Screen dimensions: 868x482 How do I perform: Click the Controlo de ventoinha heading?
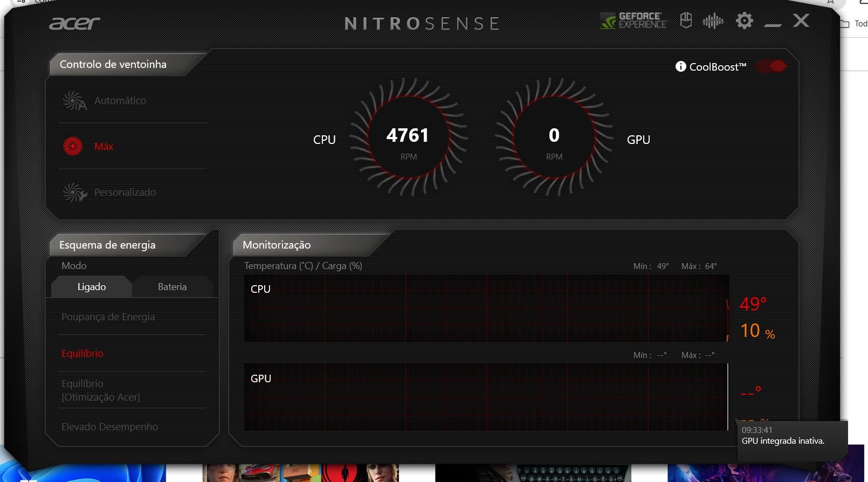coord(113,64)
